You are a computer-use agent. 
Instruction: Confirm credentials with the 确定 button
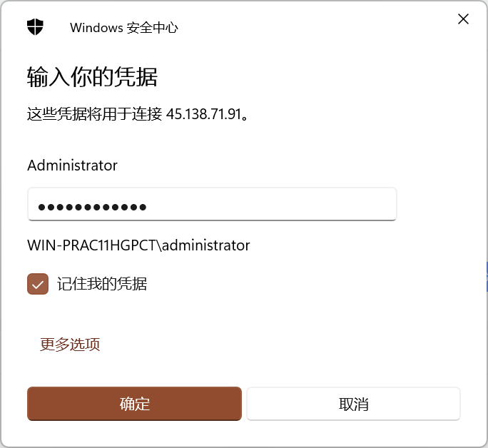134,404
